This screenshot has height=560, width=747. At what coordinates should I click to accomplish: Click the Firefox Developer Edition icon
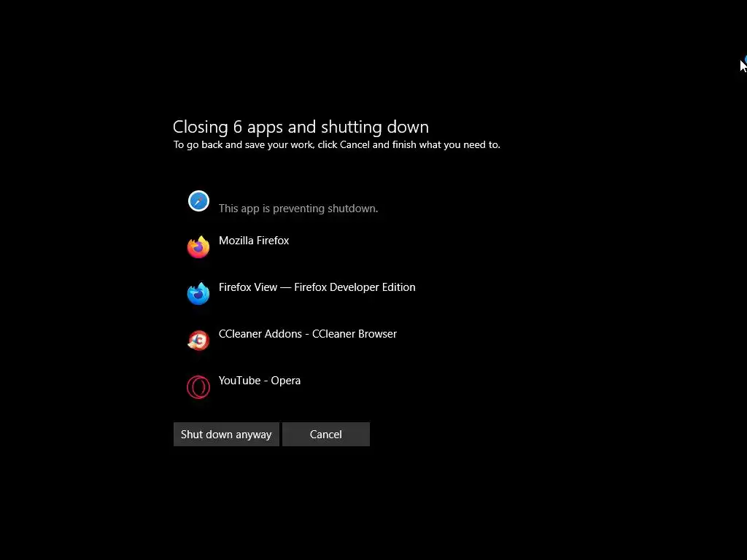(198, 294)
